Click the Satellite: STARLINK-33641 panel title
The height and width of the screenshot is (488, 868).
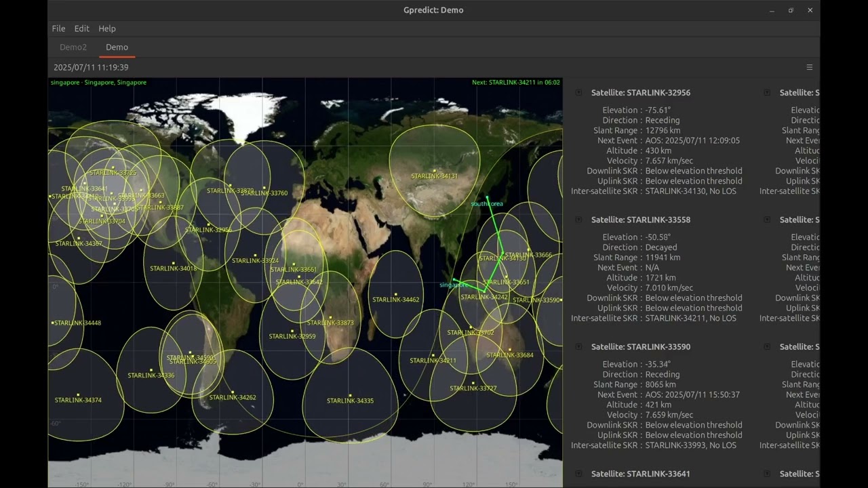(641, 474)
